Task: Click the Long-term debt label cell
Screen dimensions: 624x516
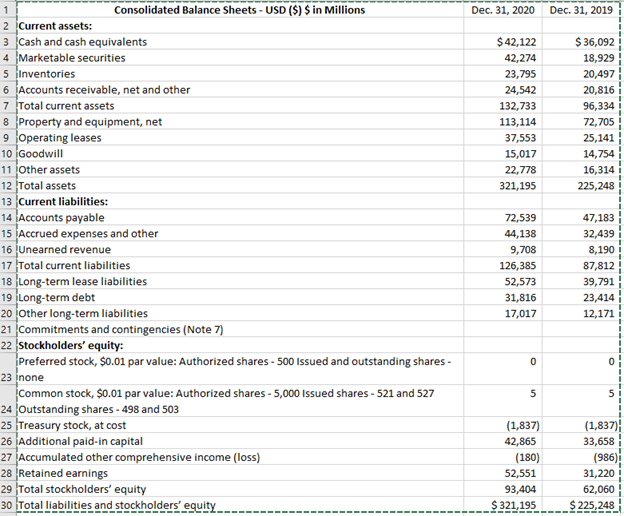Action: tap(240, 298)
